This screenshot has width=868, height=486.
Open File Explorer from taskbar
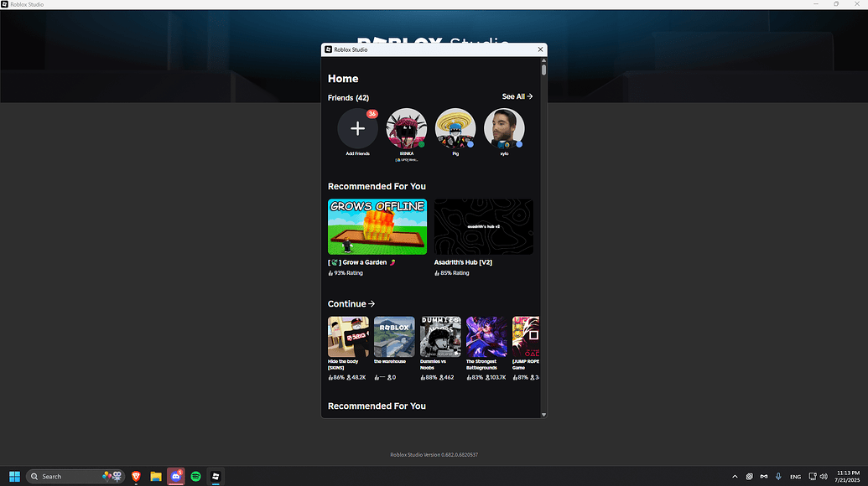pyautogui.click(x=156, y=476)
